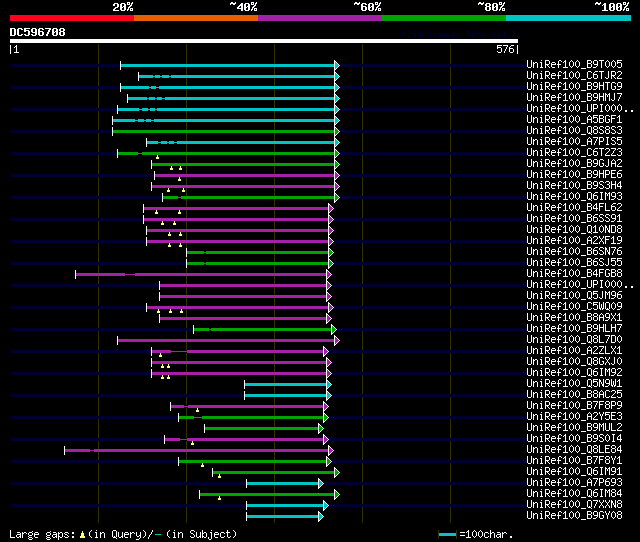
Task: View the UniRef100_B9MUL2 hit
Action: click(574, 428)
